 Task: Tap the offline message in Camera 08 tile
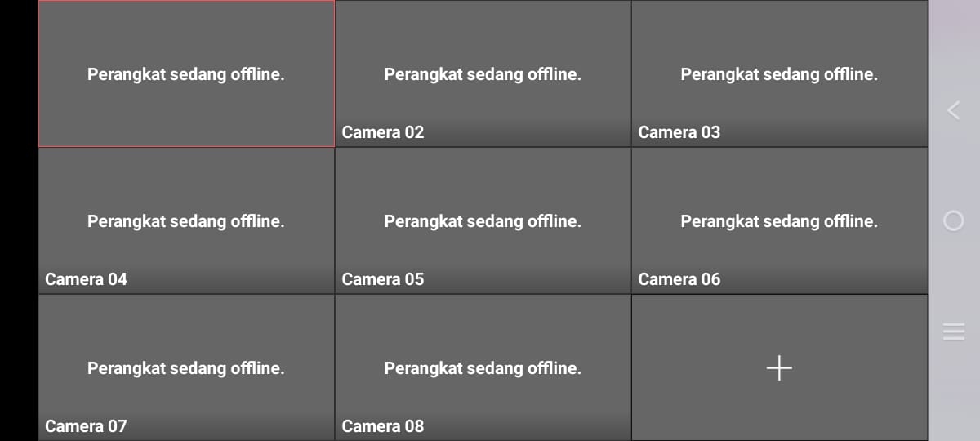(483, 368)
